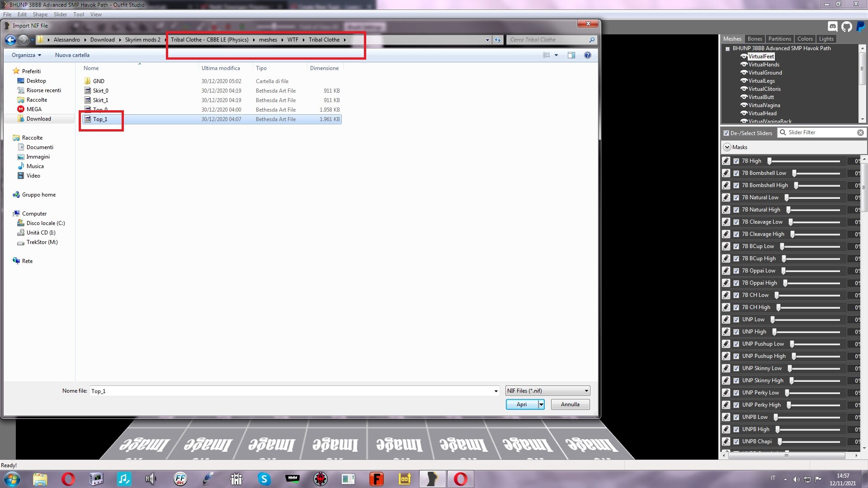Screen dimensions: 868x488
Task: Click the 7B High slider handle
Action: pos(769,161)
